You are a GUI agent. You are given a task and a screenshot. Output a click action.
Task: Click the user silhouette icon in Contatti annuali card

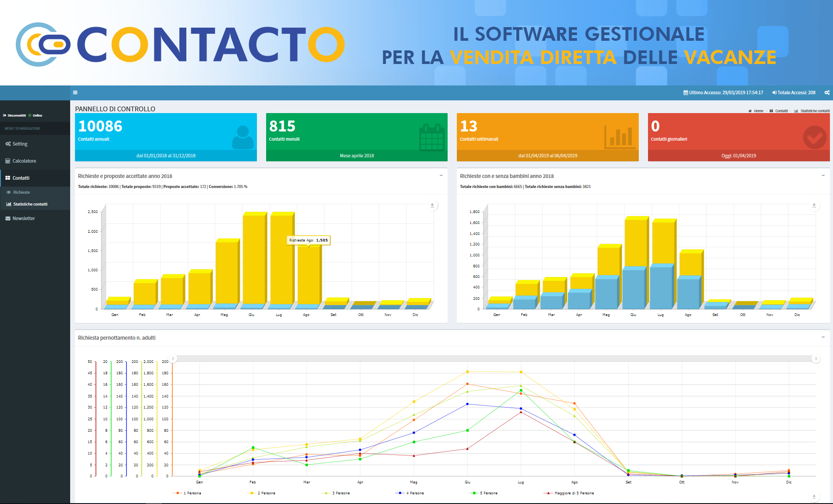point(242,137)
